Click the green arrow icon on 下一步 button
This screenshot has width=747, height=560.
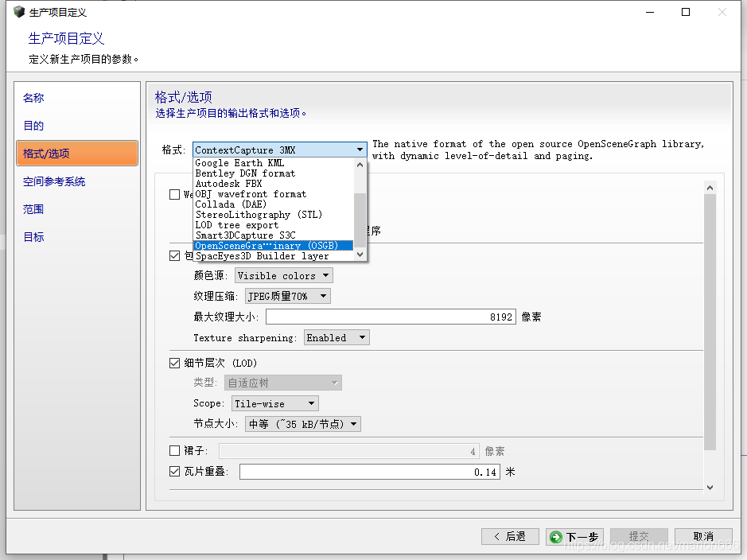coord(555,537)
